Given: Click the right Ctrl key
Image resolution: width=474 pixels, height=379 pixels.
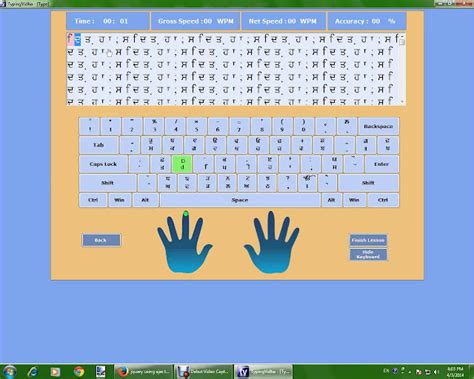Looking at the screenshot, I should click(x=383, y=200).
